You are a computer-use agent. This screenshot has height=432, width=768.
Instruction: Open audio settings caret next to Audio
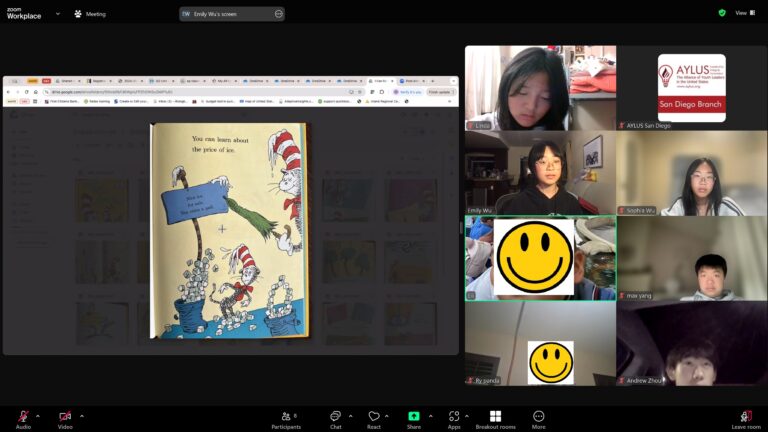click(38, 416)
